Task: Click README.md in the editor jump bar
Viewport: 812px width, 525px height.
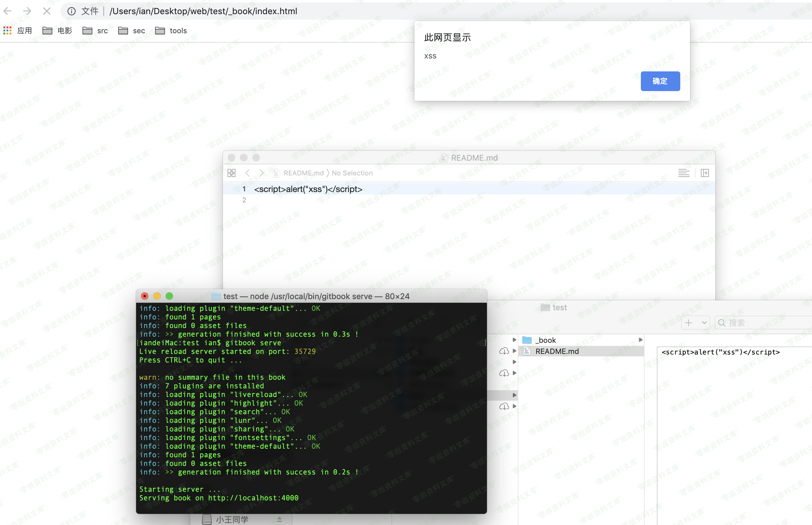Action: click(x=303, y=173)
